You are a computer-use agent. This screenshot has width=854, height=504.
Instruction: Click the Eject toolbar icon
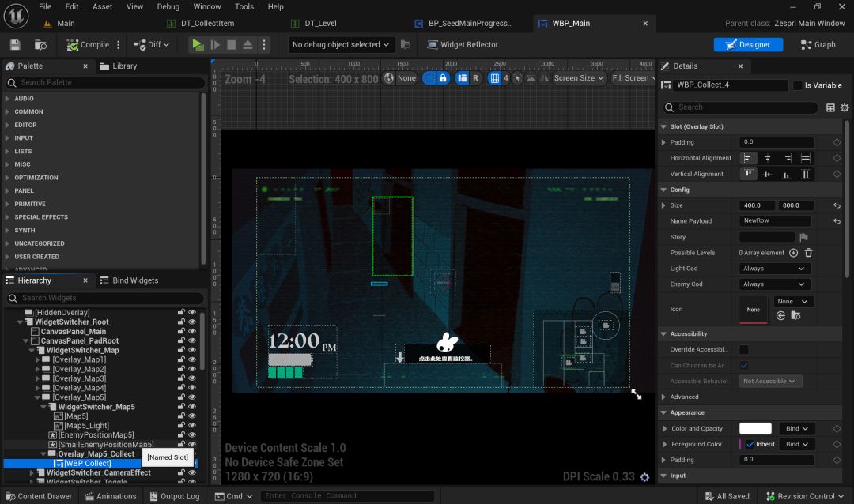coord(248,44)
